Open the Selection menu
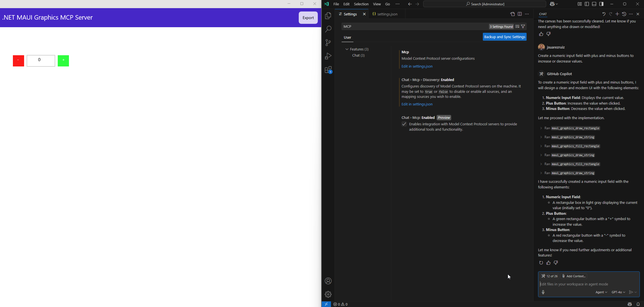This screenshot has width=644, height=307. point(361,4)
